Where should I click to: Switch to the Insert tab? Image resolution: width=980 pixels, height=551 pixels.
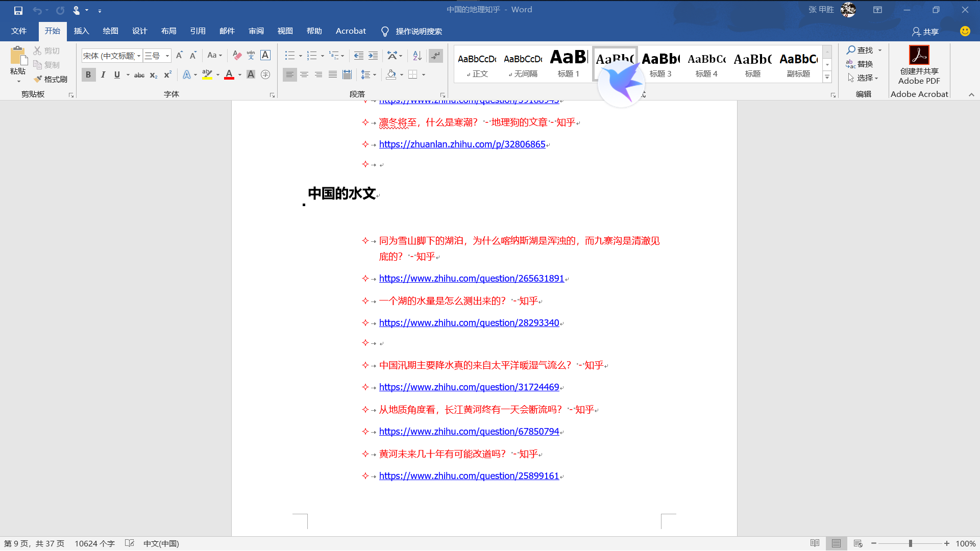[x=82, y=31]
